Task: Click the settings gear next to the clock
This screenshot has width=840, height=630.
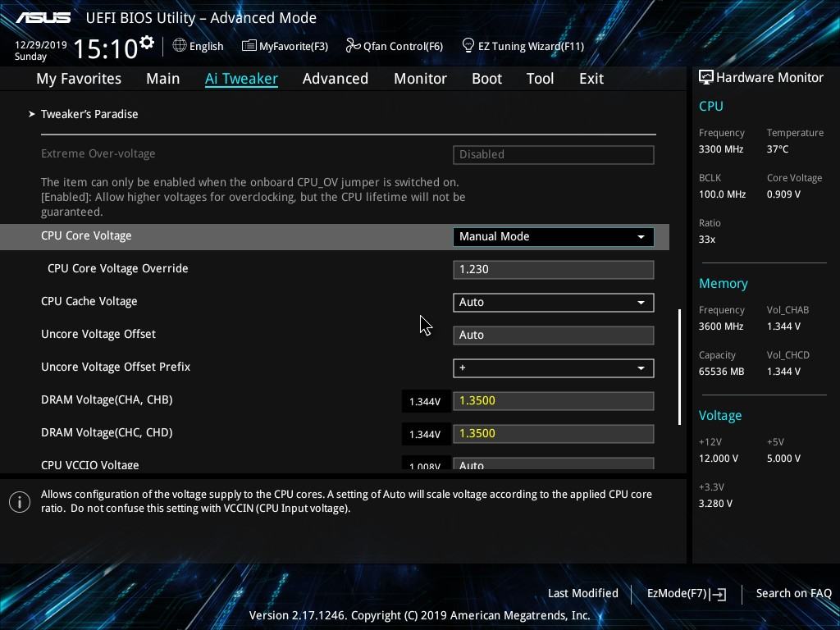Action: 147,43
